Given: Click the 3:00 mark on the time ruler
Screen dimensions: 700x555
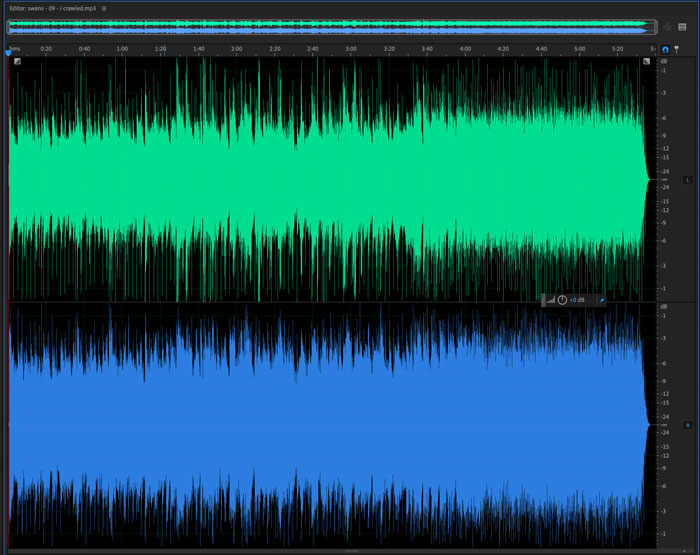Looking at the screenshot, I should (x=351, y=49).
